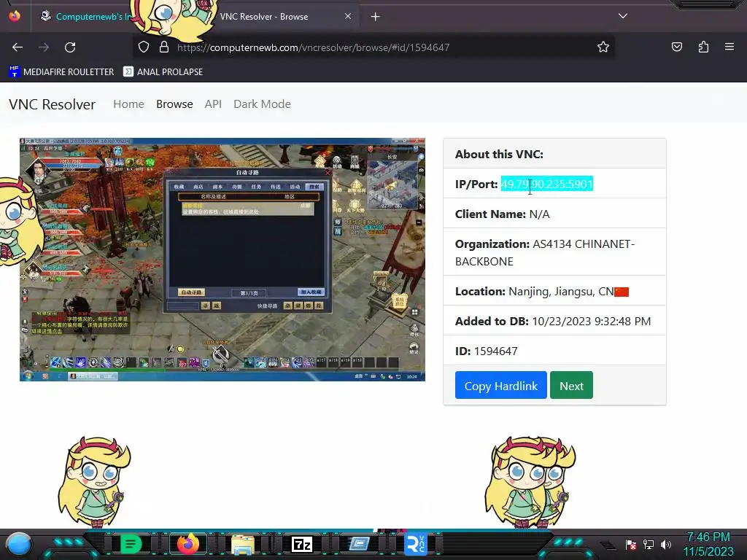Image resolution: width=747 pixels, height=560 pixels.
Task: Expand the list all tabs chevron
Action: (x=623, y=16)
